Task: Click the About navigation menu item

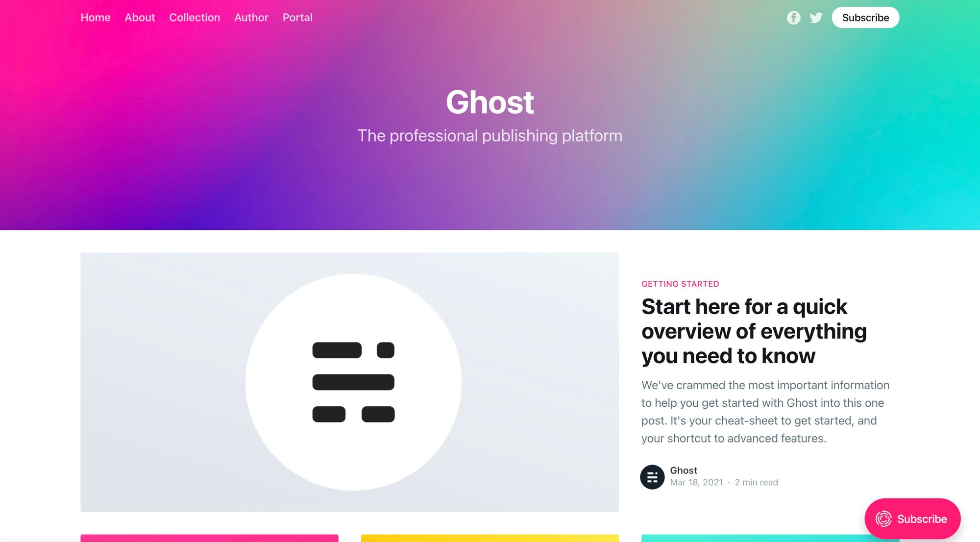Action: point(140,17)
